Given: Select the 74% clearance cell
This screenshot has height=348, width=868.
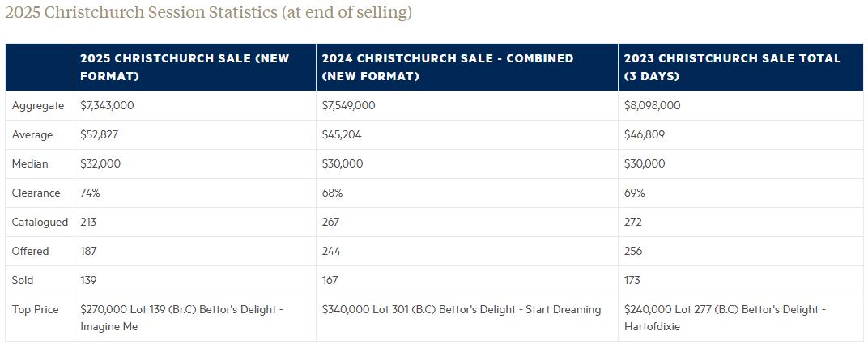Looking at the screenshot, I should point(90,193).
